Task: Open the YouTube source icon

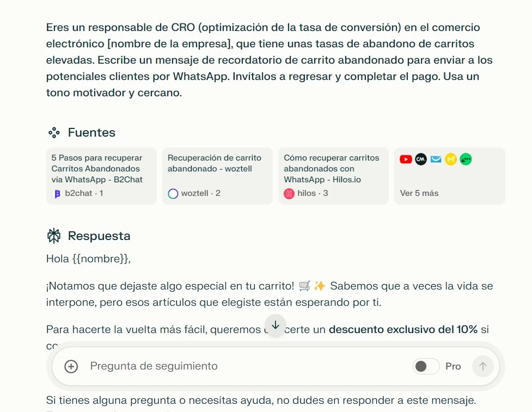Action: coord(406,159)
